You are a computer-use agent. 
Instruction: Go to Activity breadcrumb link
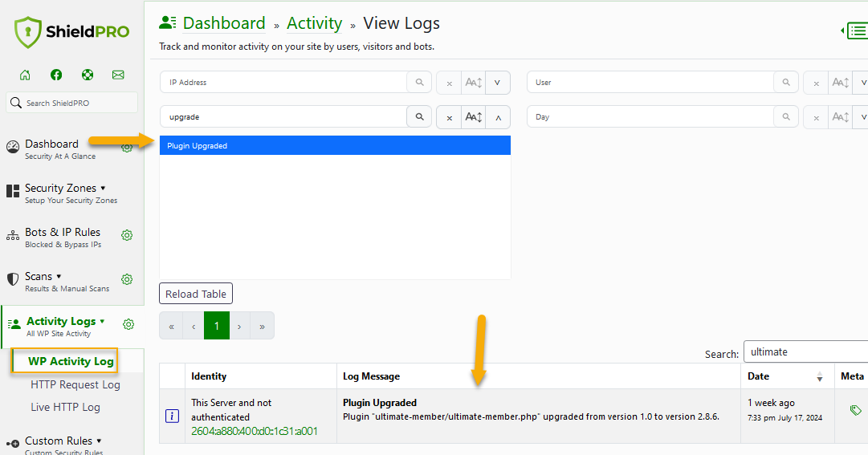[315, 23]
